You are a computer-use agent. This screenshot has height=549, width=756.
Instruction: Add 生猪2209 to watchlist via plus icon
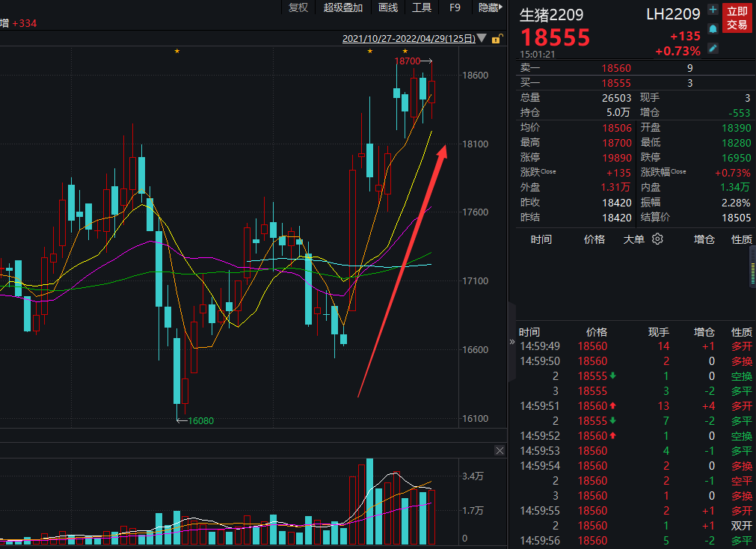point(713,10)
